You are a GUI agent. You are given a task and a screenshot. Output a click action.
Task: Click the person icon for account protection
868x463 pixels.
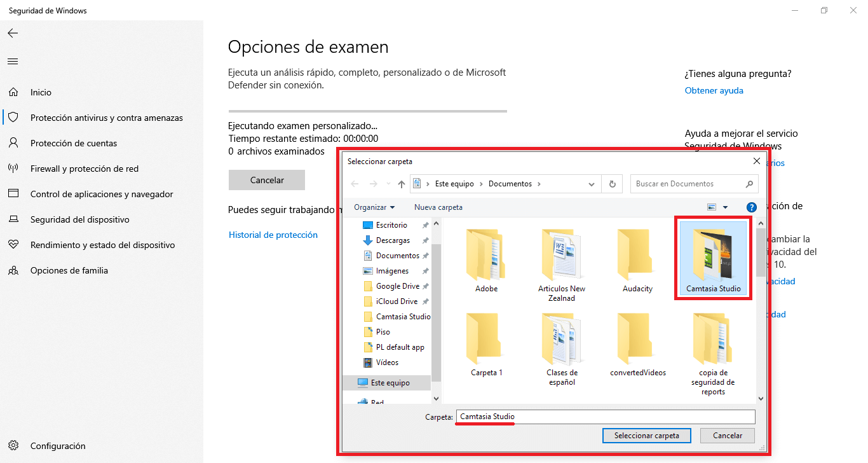coord(13,143)
